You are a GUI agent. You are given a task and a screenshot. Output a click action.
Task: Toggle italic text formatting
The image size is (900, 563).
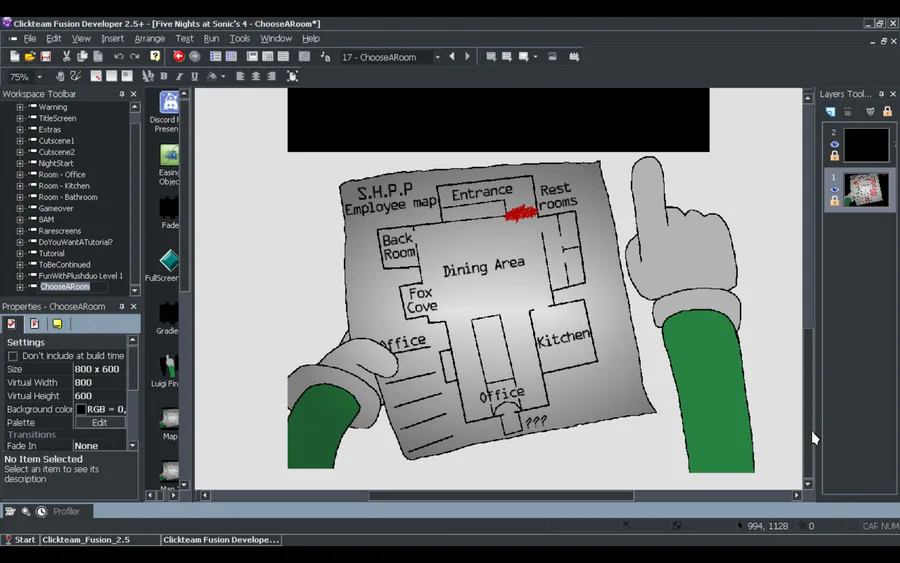point(179,76)
